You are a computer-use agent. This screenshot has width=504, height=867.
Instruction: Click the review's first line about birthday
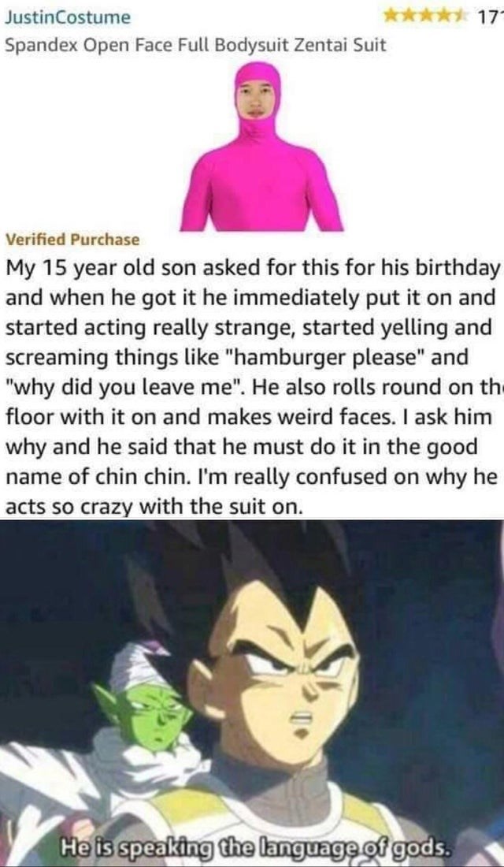(x=252, y=269)
